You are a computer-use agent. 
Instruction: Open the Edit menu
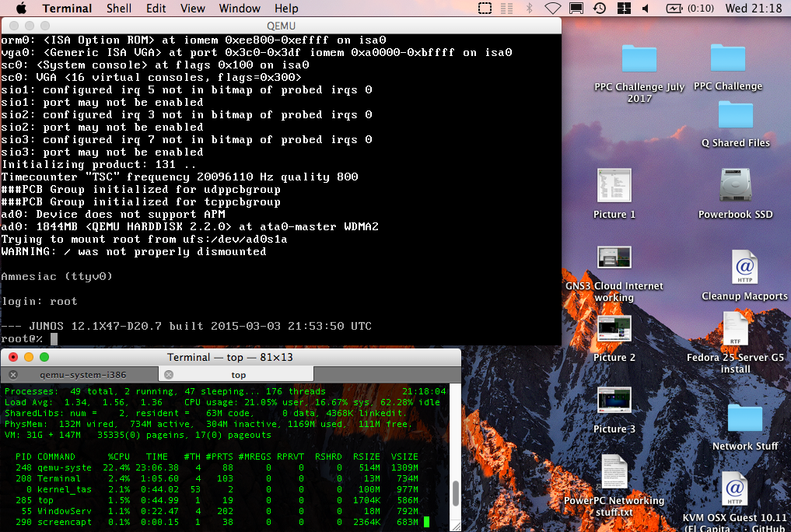pos(156,8)
